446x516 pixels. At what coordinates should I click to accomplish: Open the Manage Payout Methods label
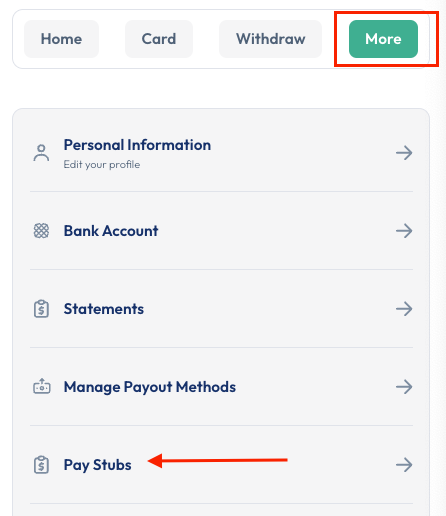(150, 387)
